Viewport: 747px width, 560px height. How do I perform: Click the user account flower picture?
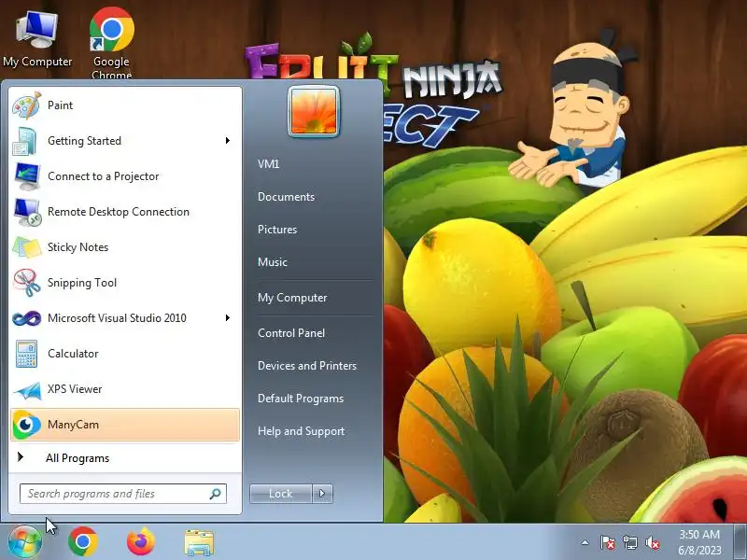click(314, 111)
